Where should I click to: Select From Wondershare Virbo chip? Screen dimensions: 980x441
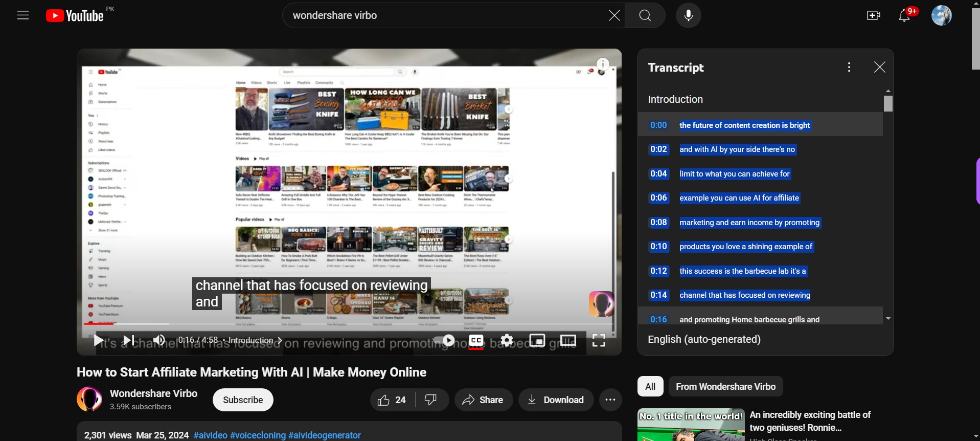pyautogui.click(x=725, y=387)
